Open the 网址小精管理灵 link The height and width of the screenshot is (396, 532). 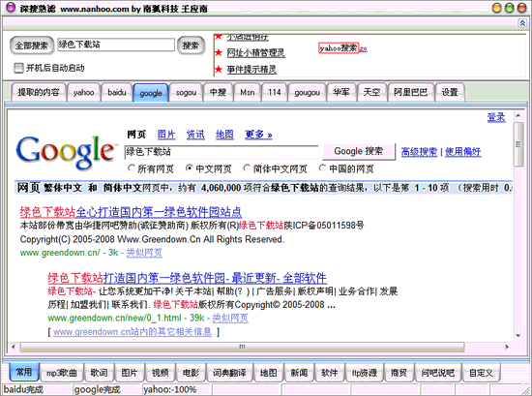[255, 52]
